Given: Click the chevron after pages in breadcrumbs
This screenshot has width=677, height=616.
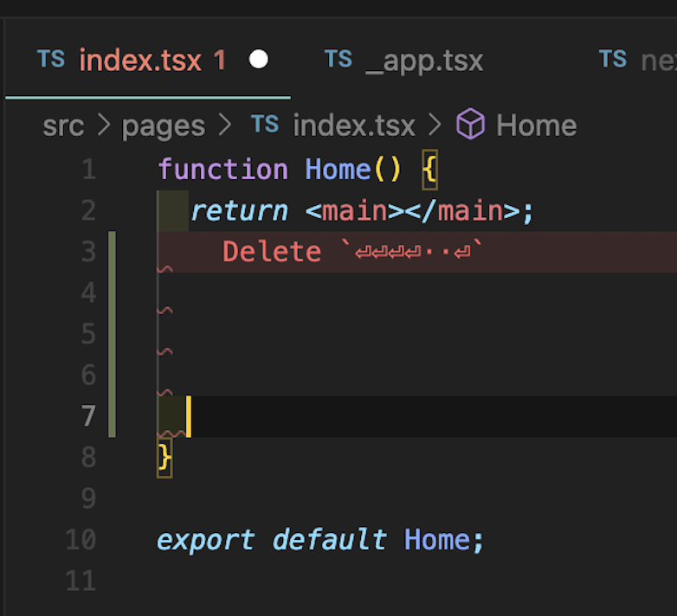Looking at the screenshot, I should (225, 125).
